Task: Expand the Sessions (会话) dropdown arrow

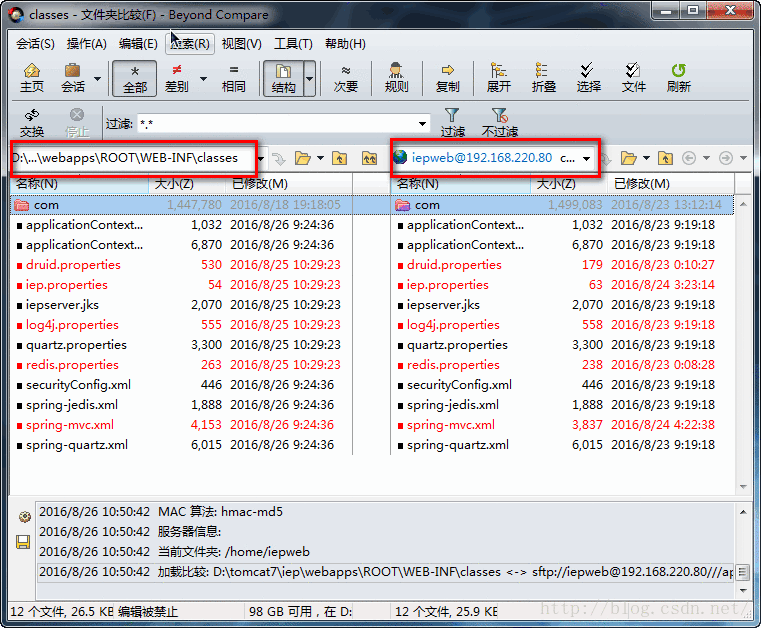Action: (98, 78)
